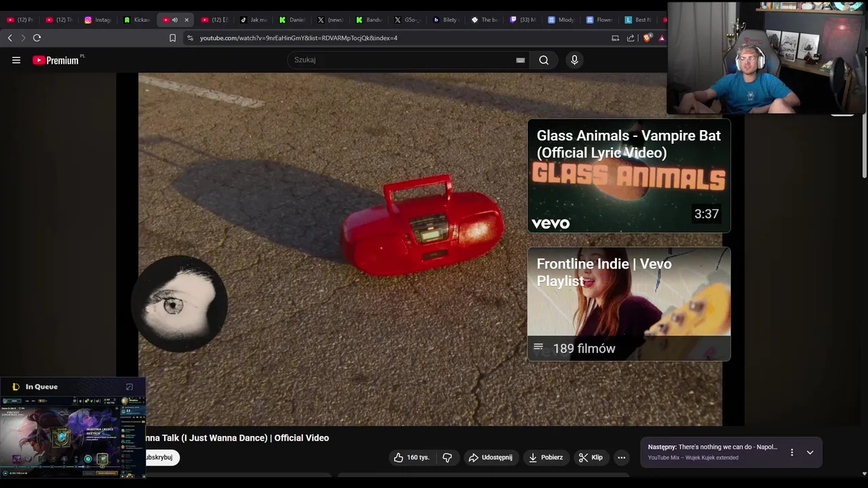The width and height of the screenshot is (868, 488).
Task: Share this page using address bar share icon
Action: coord(631,38)
